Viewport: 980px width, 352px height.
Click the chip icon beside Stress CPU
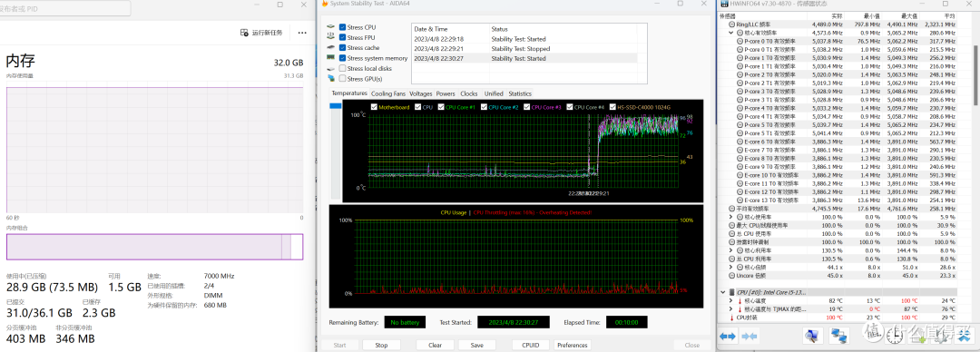[x=331, y=27]
